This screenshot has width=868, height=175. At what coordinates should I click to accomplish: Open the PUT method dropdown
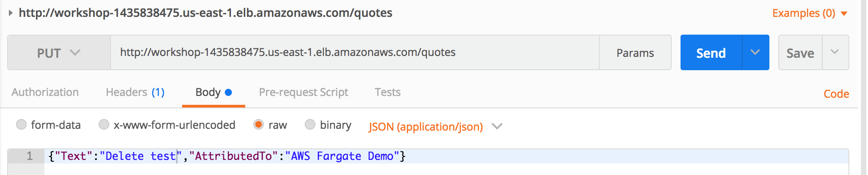coord(59,52)
